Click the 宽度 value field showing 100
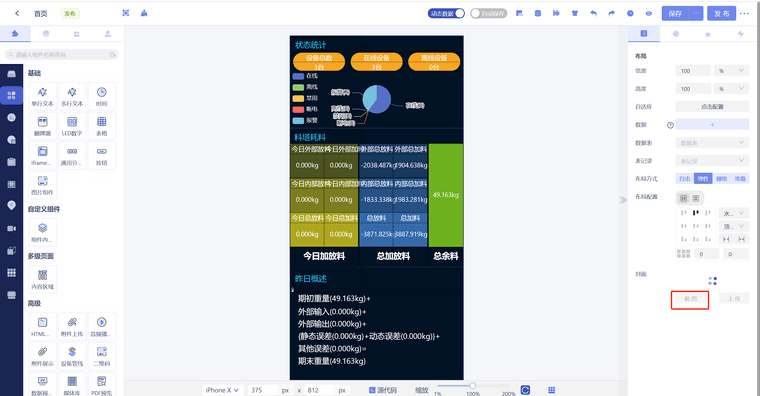 (693, 71)
